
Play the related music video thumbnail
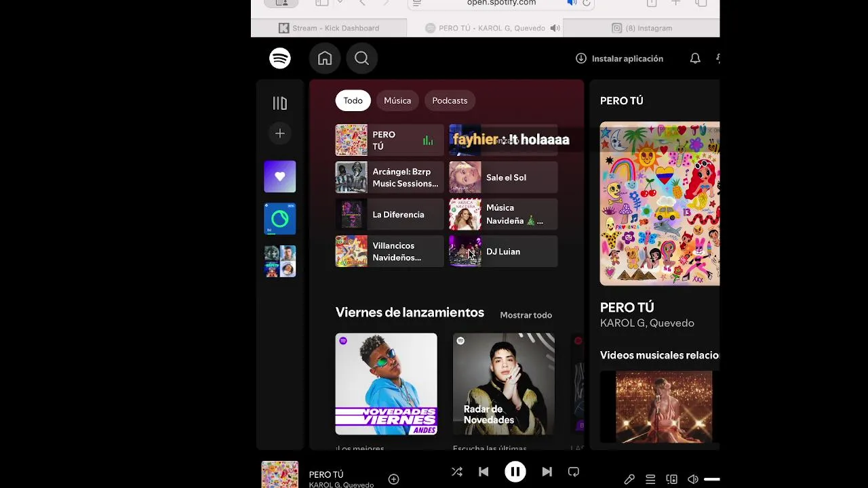click(664, 407)
